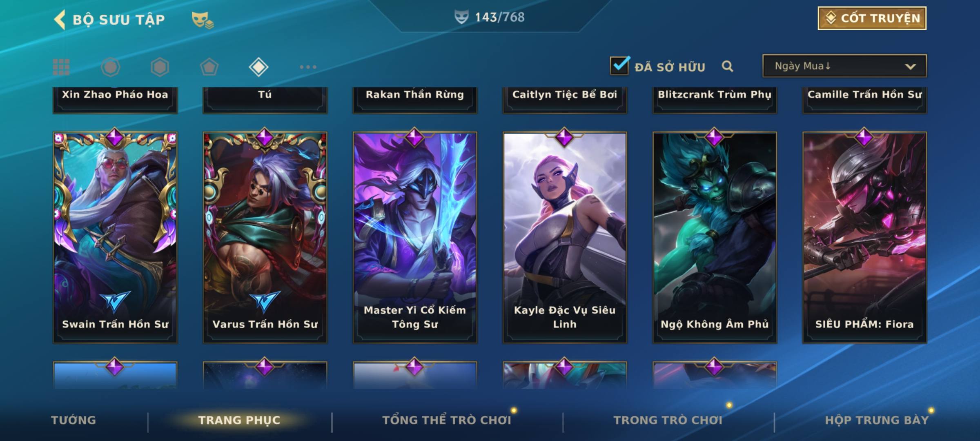980x441 pixels.
Task: Open more filters via three dots
Action: [308, 67]
